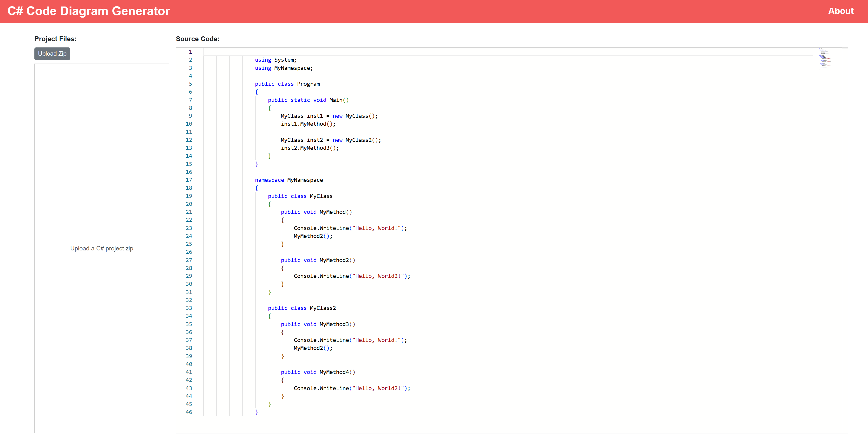The image size is (868, 444).
Task: Click 'public static void Main()' line
Action: pyautogui.click(x=308, y=100)
